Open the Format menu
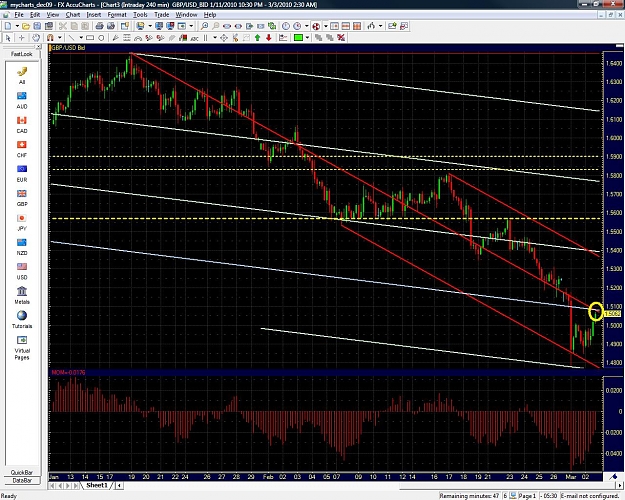Image resolution: width=625 pixels, height=500 pixels. point(117,15)
